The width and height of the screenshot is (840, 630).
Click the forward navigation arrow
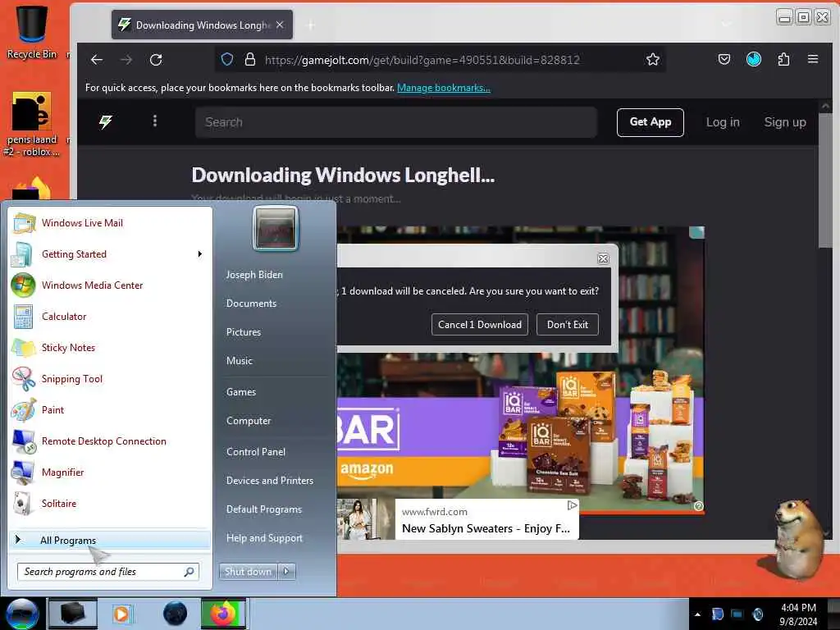tap(126, 59)
